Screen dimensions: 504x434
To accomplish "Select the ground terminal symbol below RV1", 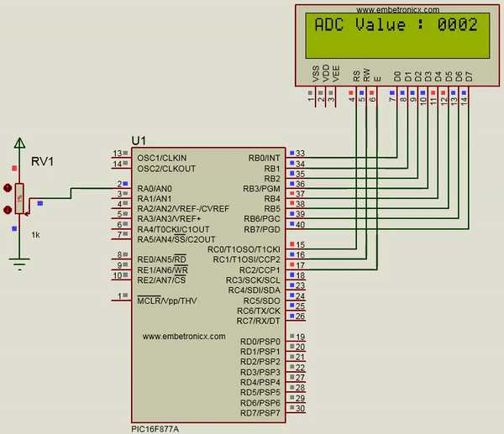I will click(x=19, y=264).
